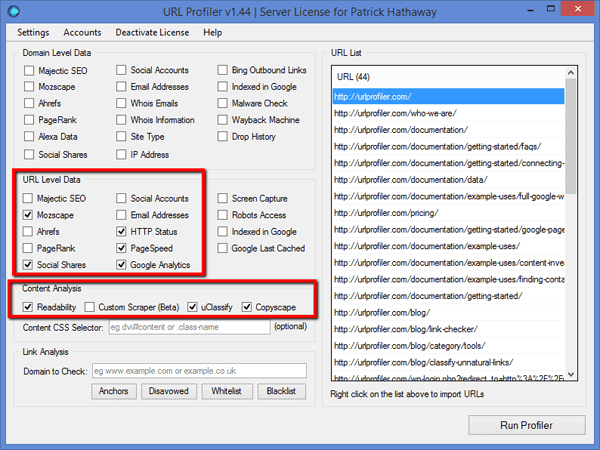This screenshot has height=450, width=600.
Task: Disable the PageSpeed checkbox
Action: [121, 248]
